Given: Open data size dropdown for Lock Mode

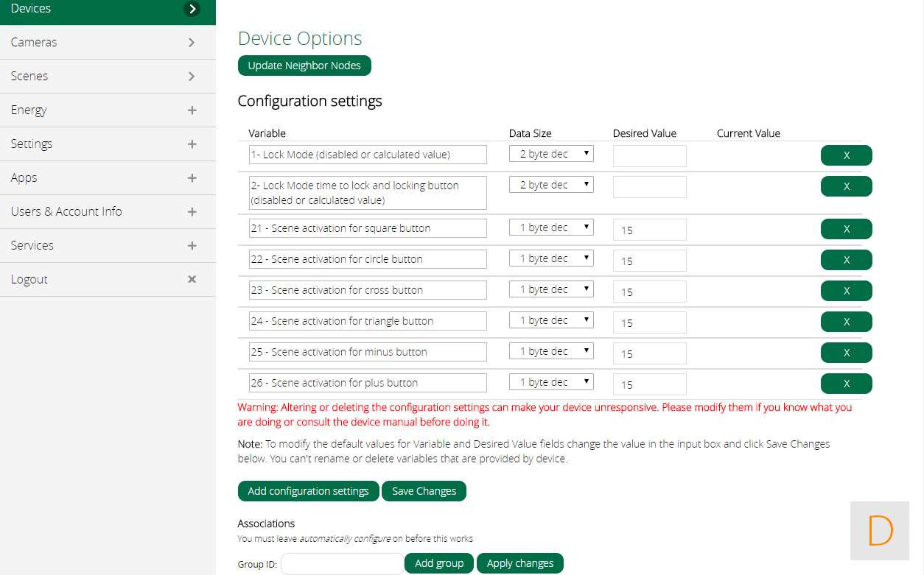Looking at the screenshot, I should (x=551, y=154).
